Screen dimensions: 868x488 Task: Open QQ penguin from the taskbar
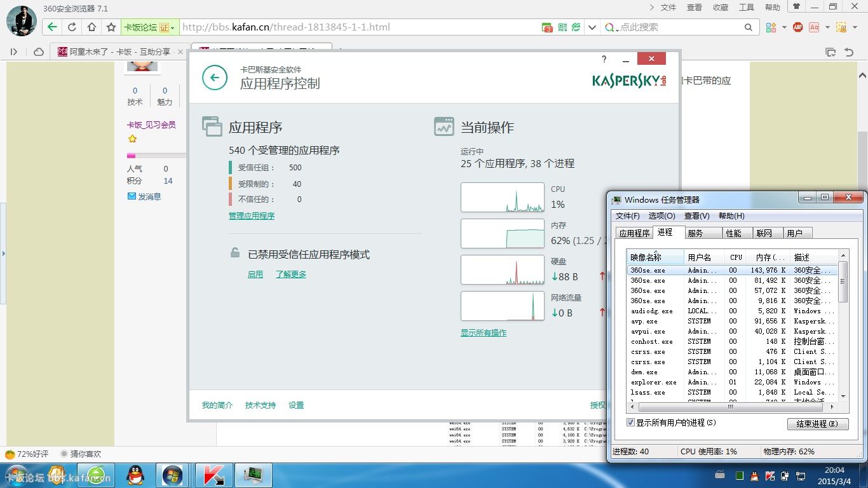[135, 475]
